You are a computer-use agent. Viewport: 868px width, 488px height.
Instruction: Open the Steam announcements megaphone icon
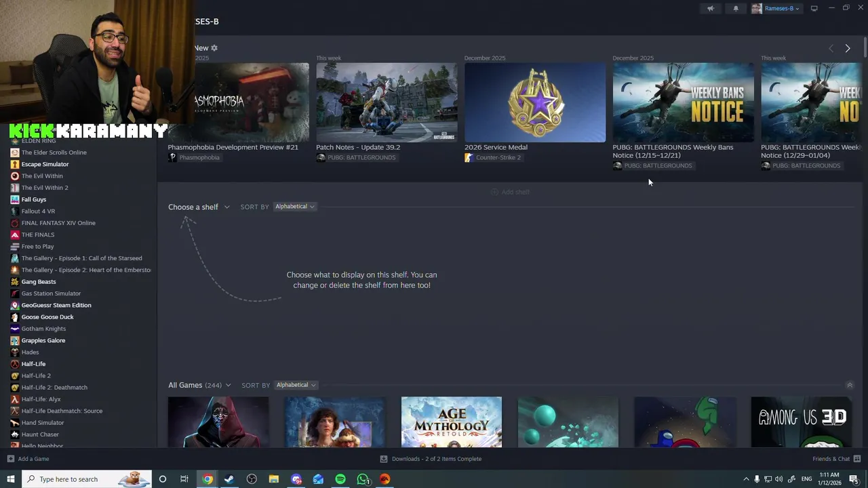click(x=711, y=9)
